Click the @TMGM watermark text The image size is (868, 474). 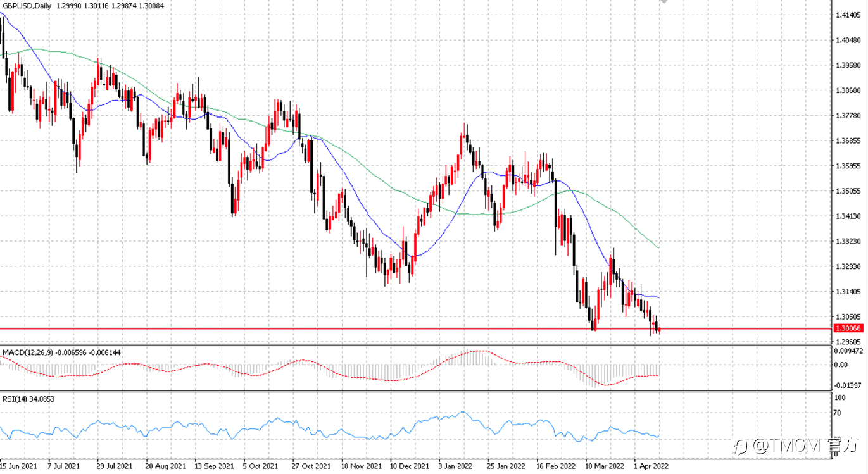coord(786,446)
